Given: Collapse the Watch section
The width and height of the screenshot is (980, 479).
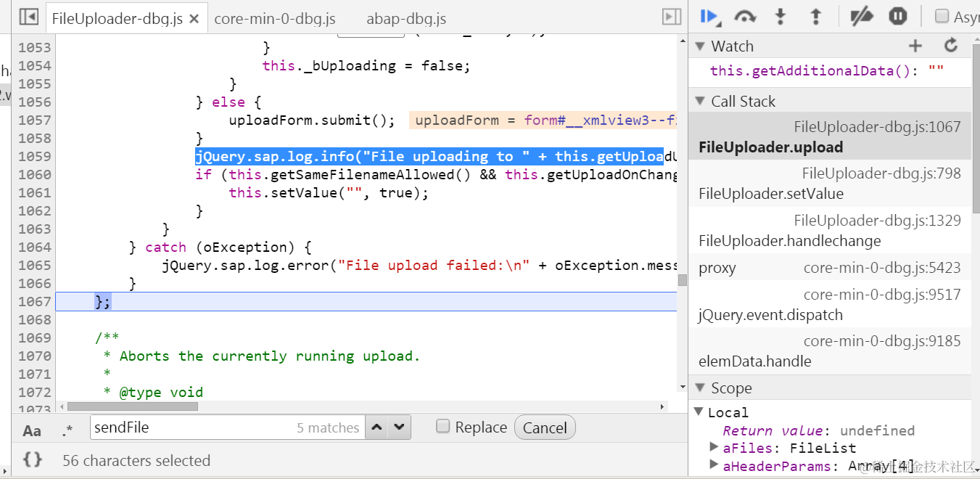Looking at the screenshot, I should [700, 46].
